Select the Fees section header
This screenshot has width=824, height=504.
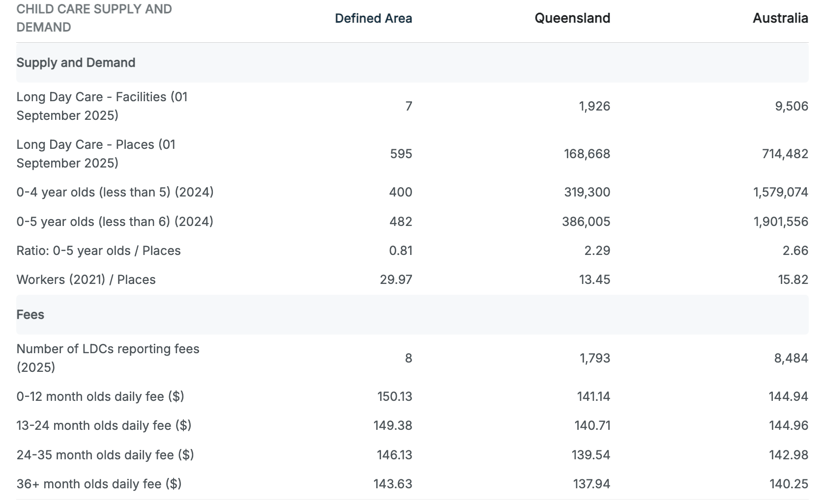pos(30,314)
